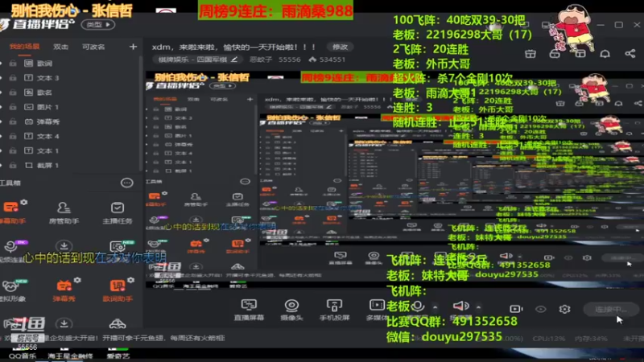Open toolbox more options ellipsis

(126, 183)
